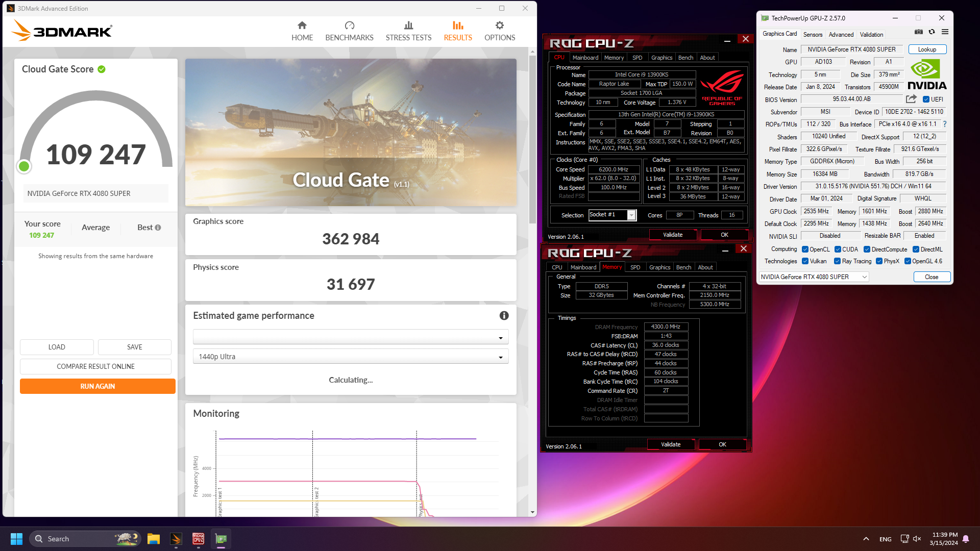980x551 pixels.
Task: Click the Lookup button in GPU-Z
Action: (x=927, y=49)
